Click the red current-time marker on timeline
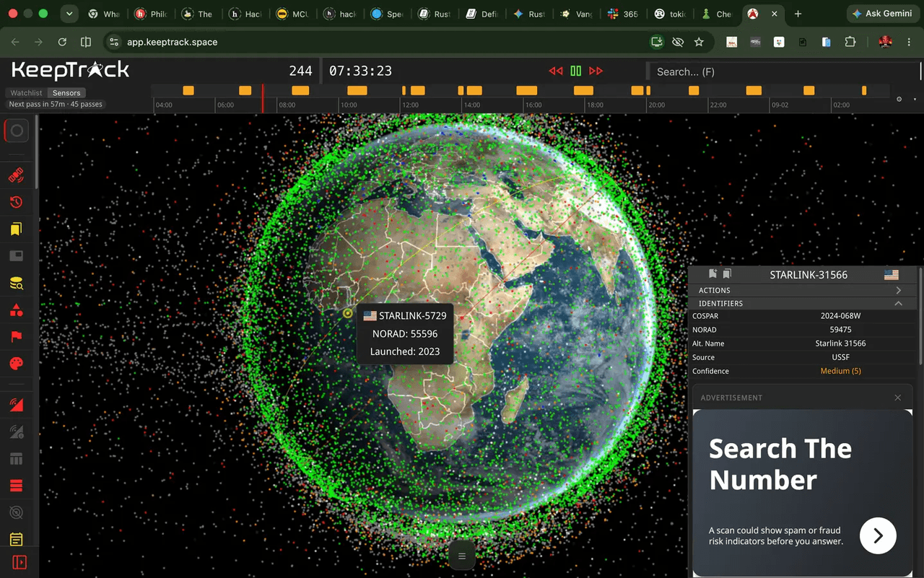This screenshot has height=578, width=924. [263, 98]
